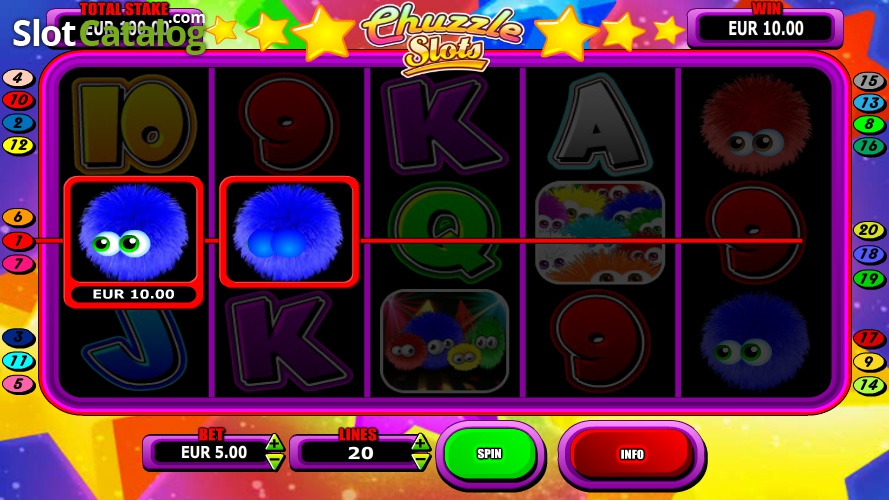Select payline marker number 20

[x=869, y=230]
